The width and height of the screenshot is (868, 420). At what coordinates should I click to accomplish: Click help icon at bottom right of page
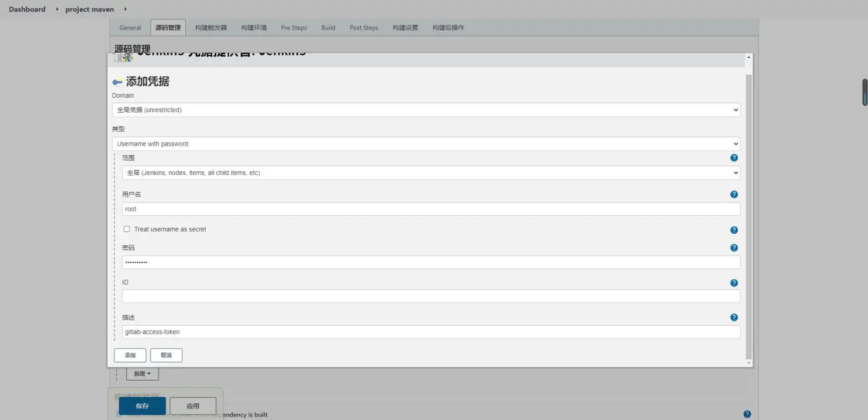click(747, 414)
